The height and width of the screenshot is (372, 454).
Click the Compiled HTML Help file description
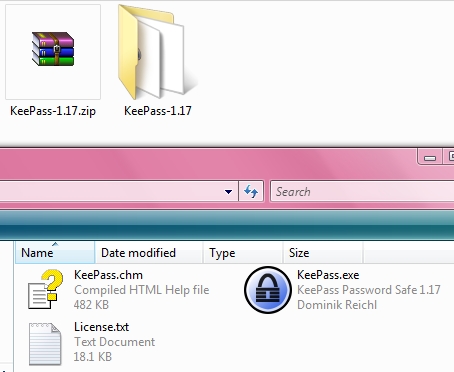click(142, 290)
